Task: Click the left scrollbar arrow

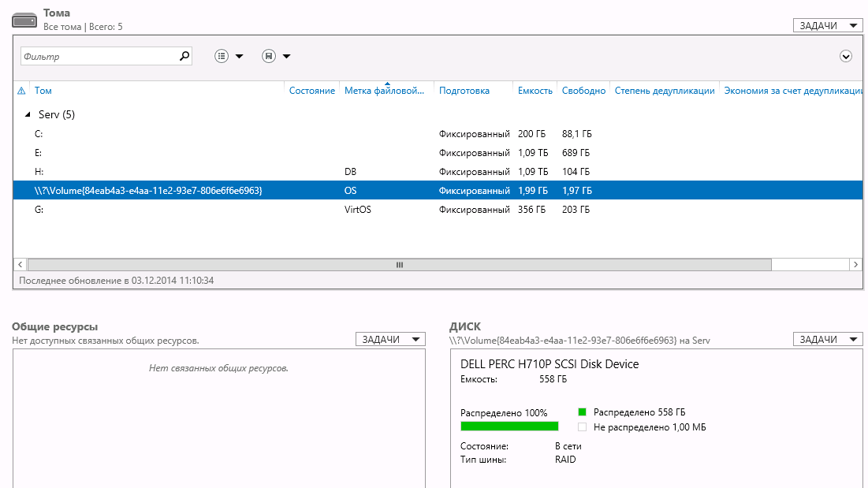Action: (20, 264)
